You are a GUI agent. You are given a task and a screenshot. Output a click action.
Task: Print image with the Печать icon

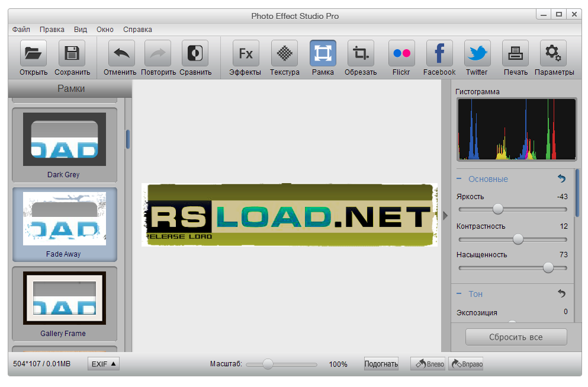tap(516, 53)
